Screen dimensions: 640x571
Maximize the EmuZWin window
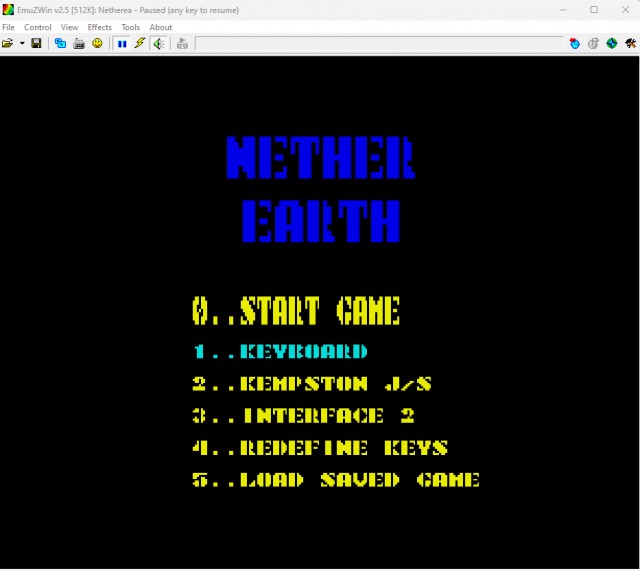click(594, 10)
